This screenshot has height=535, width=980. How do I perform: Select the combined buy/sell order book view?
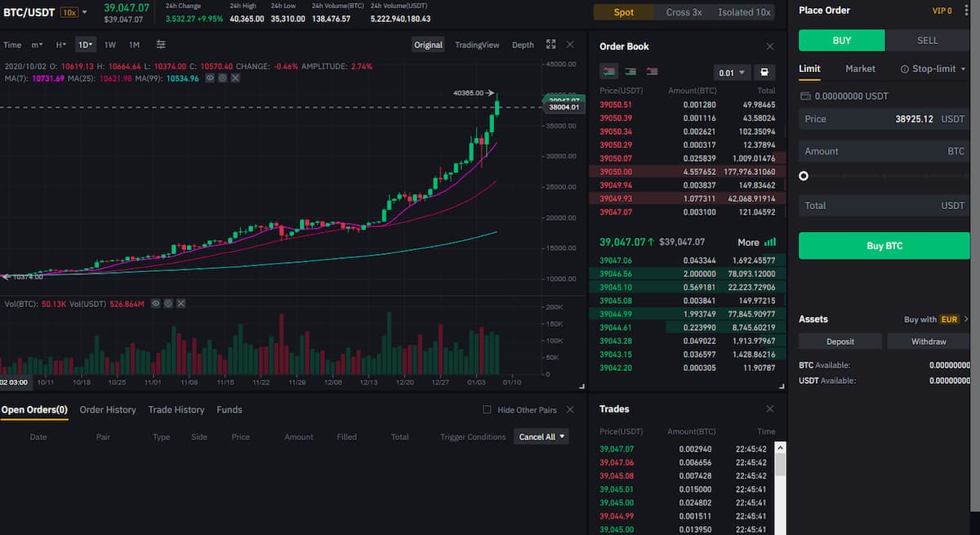(x=608, y=72)
